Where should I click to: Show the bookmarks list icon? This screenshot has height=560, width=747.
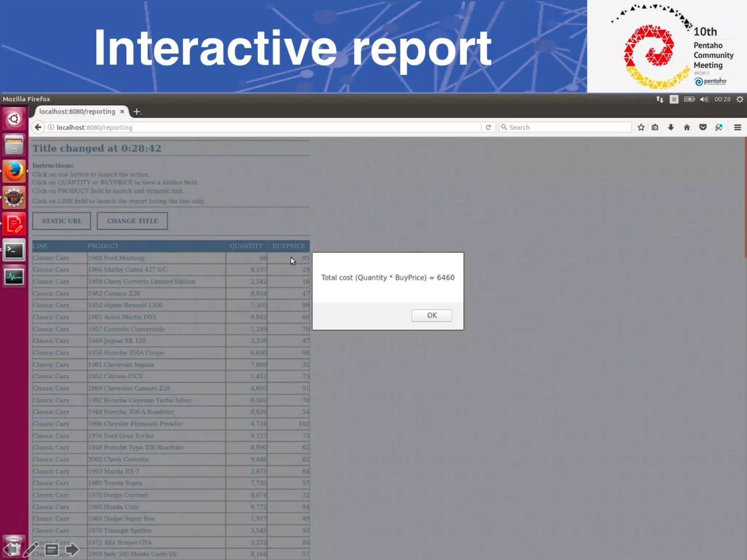pyautogui.click(x=655, y=127)
